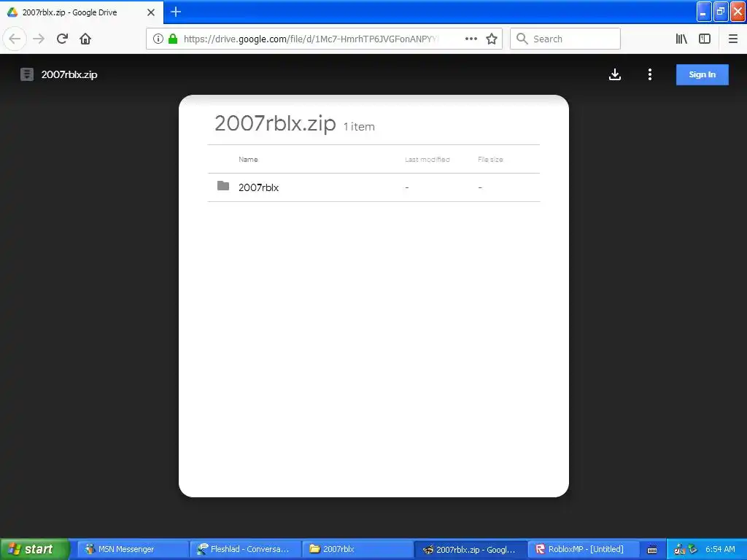747x560 pixels.
Task: Switch to RobloxMP - [Untitled] taskbar button
Action: coord(583,549)
